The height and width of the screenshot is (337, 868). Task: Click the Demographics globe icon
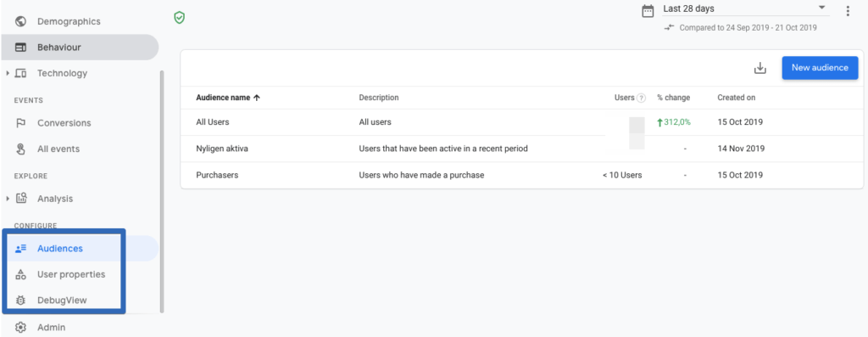click(x=21, y=21)
